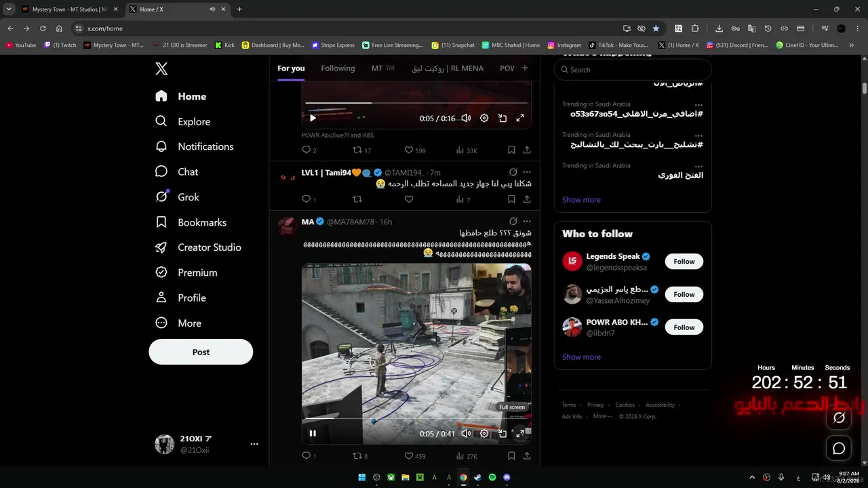Bookmark the LVL1 Tami94 post

[x=511, y=199]
